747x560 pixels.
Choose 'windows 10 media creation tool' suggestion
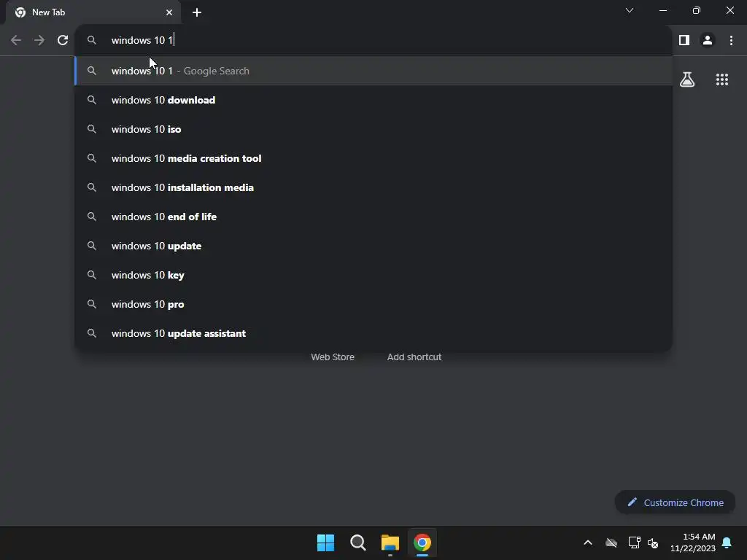pyautogui.click(x=373, y=158)
